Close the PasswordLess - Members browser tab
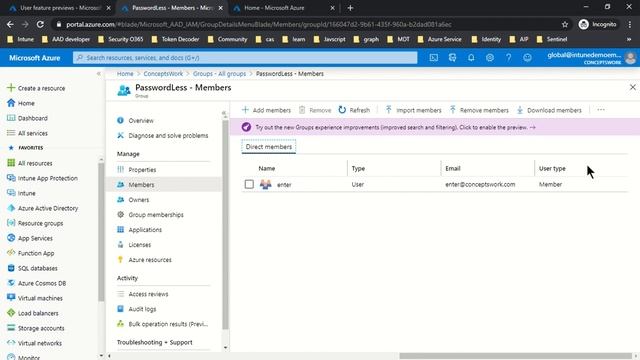 point(220,8)
